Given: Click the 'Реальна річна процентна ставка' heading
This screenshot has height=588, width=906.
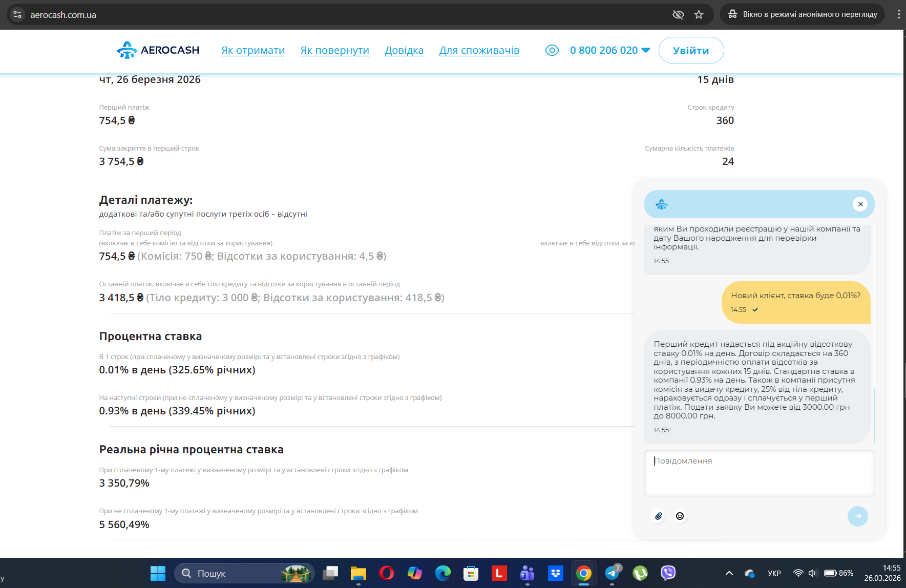Looking at the screenshot, I should pos(191,450).
